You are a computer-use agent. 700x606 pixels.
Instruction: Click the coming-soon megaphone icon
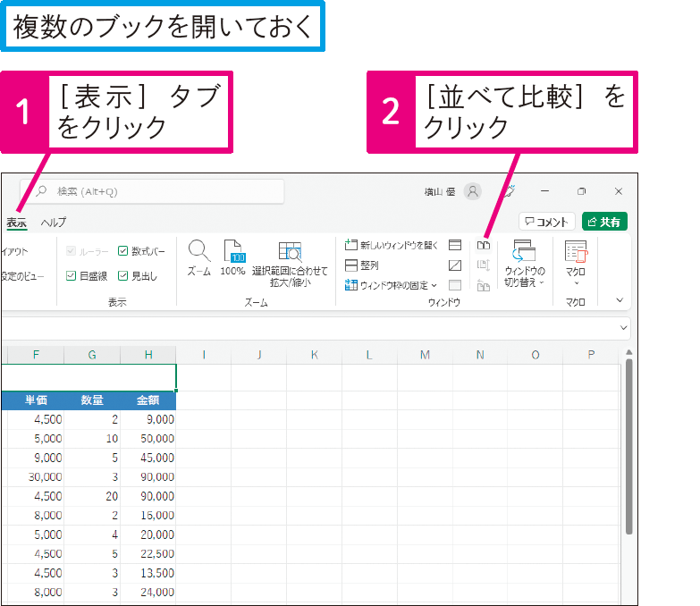(x=510, y=191)
